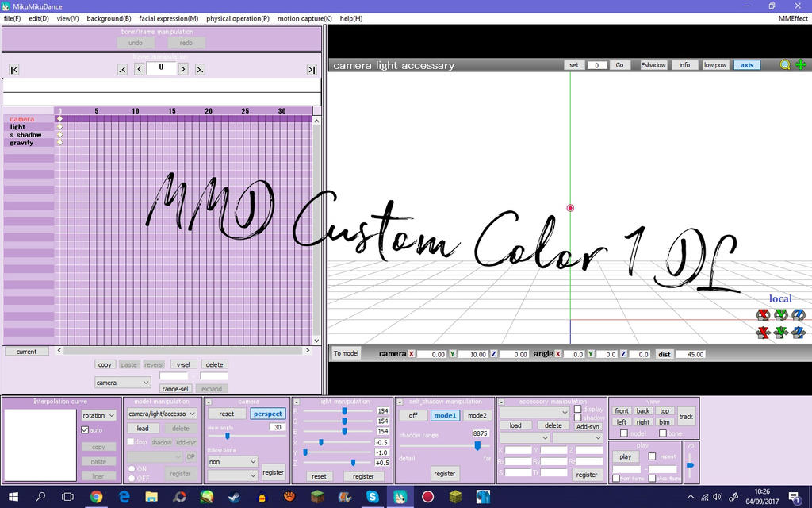812x508 pixels.
Task: Click upper green Y axis rotate icon
Action: [781, 314]
